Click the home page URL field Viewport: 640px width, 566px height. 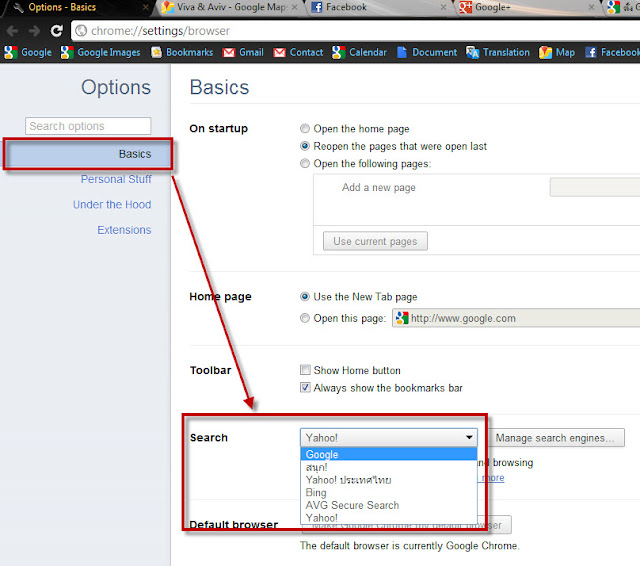pyautogui.click(x=516, y=318)
